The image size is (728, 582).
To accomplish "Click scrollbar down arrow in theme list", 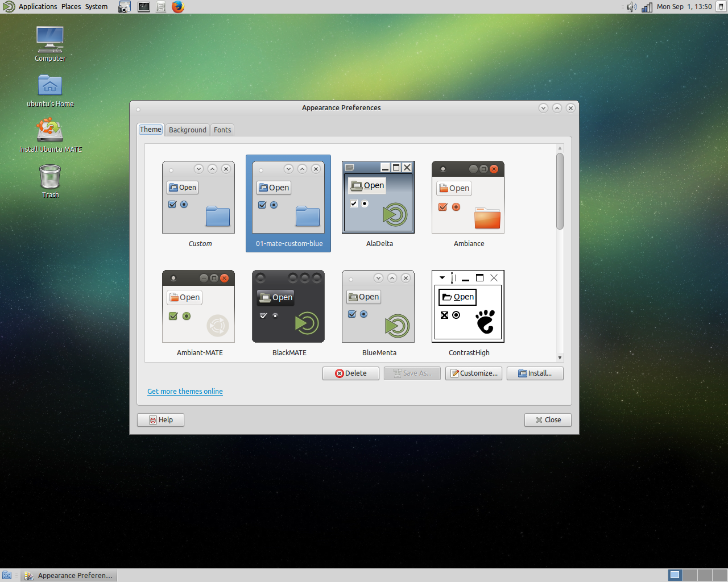I will click(x=560, y=358).
